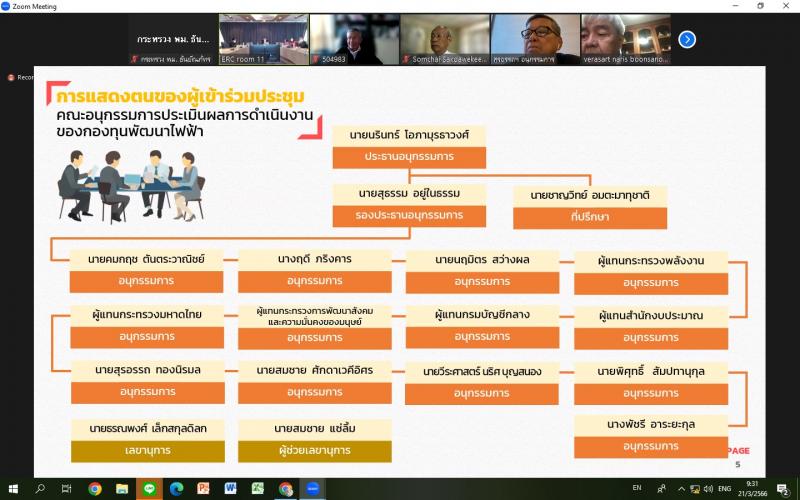Click name นายสมชาย แซ่ลิ้ม

(315, 429)
